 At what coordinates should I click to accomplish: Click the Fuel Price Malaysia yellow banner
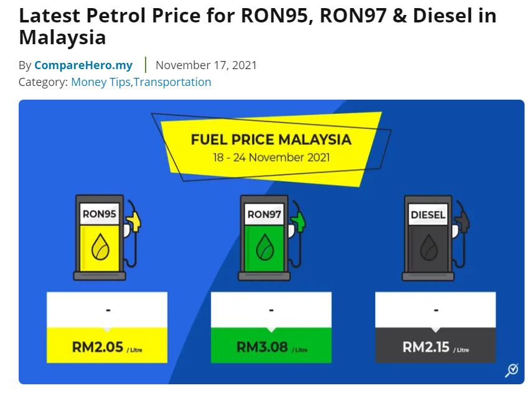(x=271, y=148)
